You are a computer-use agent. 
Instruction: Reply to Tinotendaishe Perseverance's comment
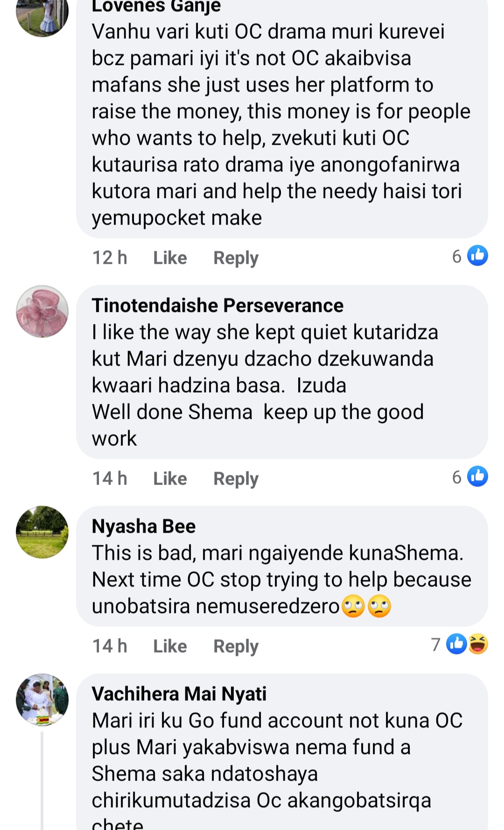[x=236, y=479]
